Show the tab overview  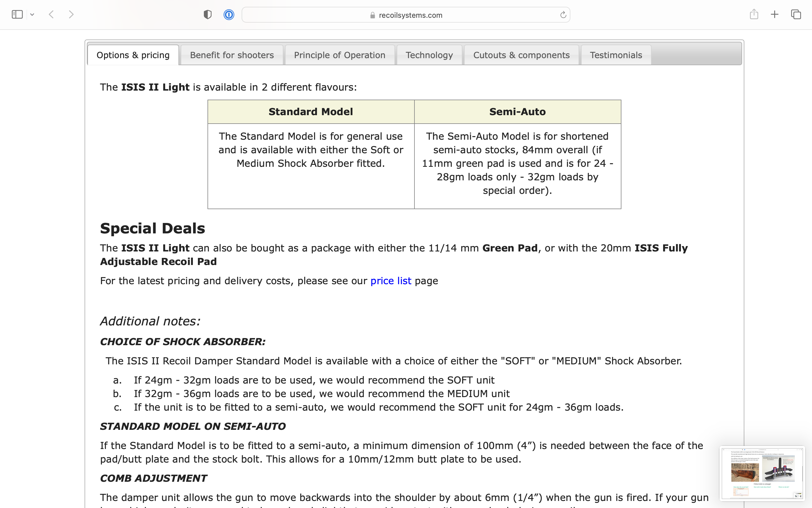pos(796,14)
